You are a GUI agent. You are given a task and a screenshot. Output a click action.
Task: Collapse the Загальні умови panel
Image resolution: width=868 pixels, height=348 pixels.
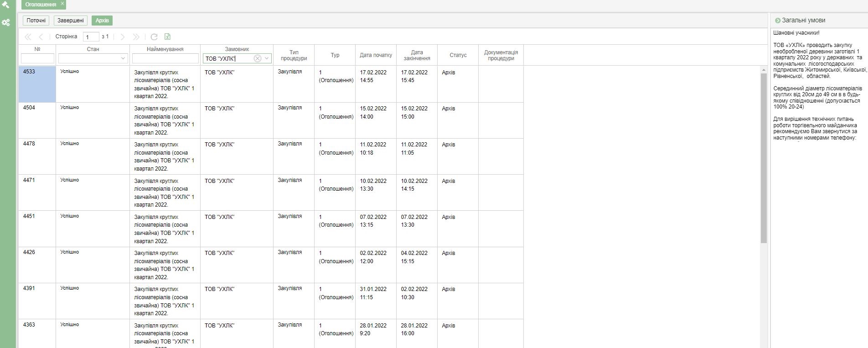pyautogui.click(x=778, y=21)
